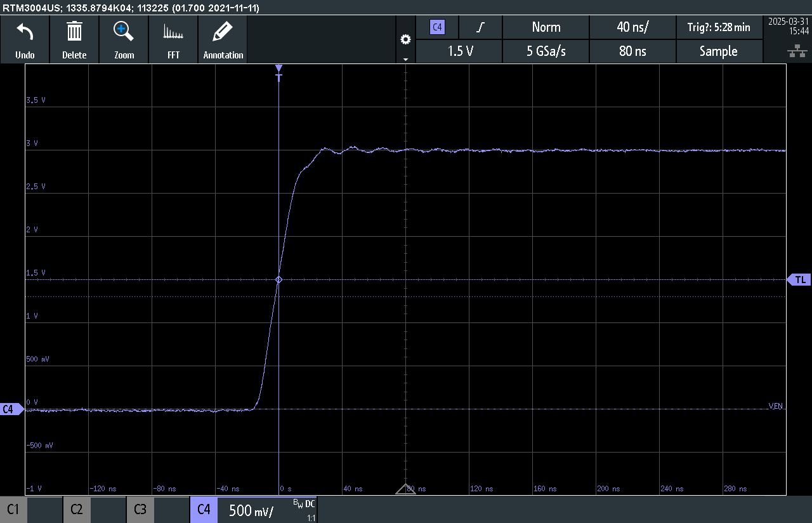Open the Zoom tool
The height and width of the screenshot is (523, 812).
click(124, 38)
